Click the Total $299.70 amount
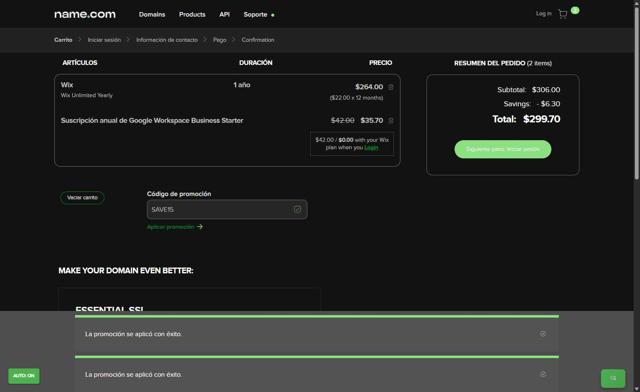Screen dimensions: 640x392 [542, 119]
